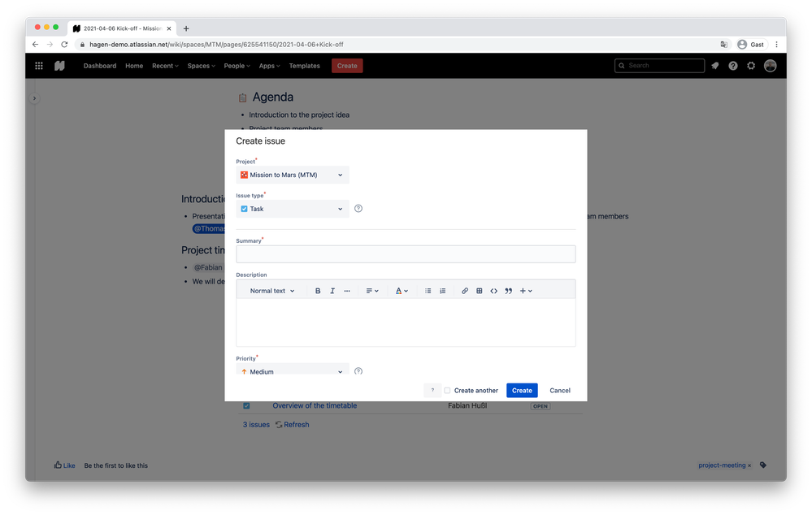Insert a link in description
Screen dimensions: 812x515
464,291
